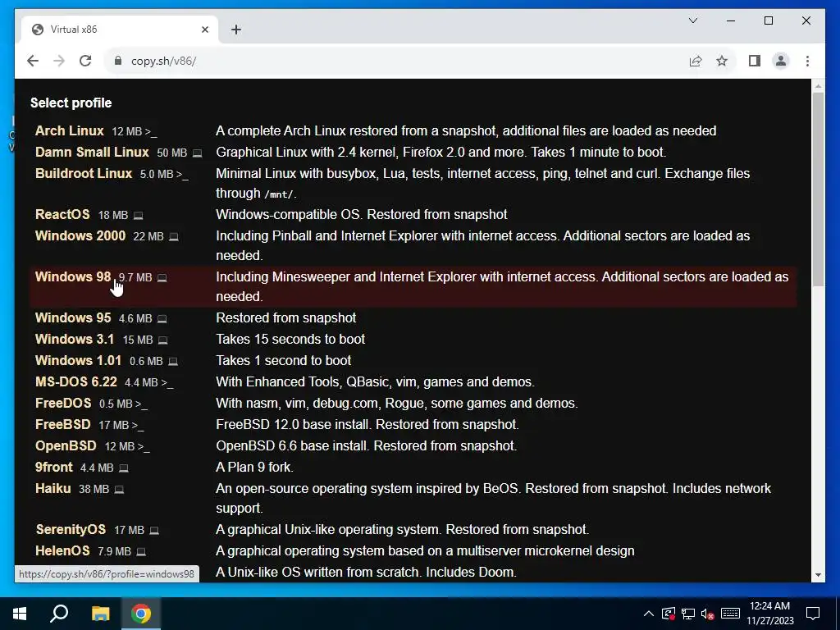This screenshot has height=630, width=840.
Task: Click the lock icon in address bar
Action: pos(118,61)
